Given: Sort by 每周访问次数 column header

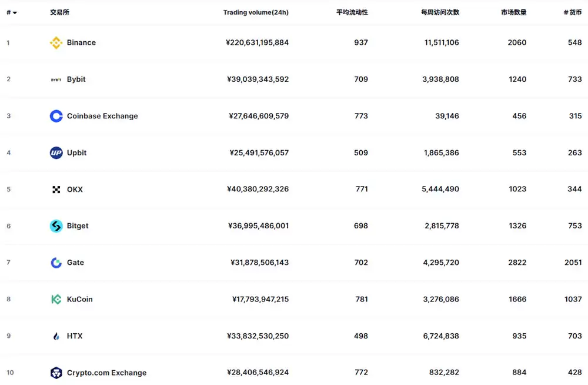Looking at the screenshot, I should [440, 12].
